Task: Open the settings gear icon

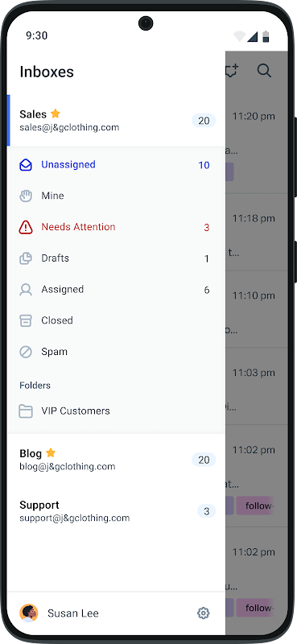Action: point(204,613)
